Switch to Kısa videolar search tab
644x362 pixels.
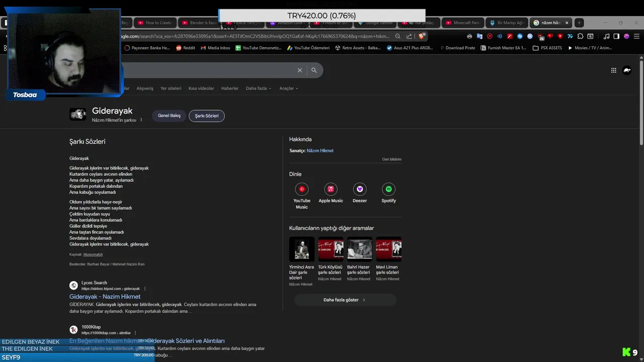pos(201,88)
